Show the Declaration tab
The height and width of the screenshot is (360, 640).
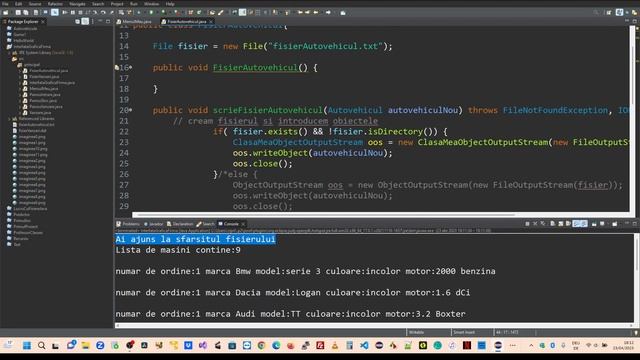[x=180, y=224]
